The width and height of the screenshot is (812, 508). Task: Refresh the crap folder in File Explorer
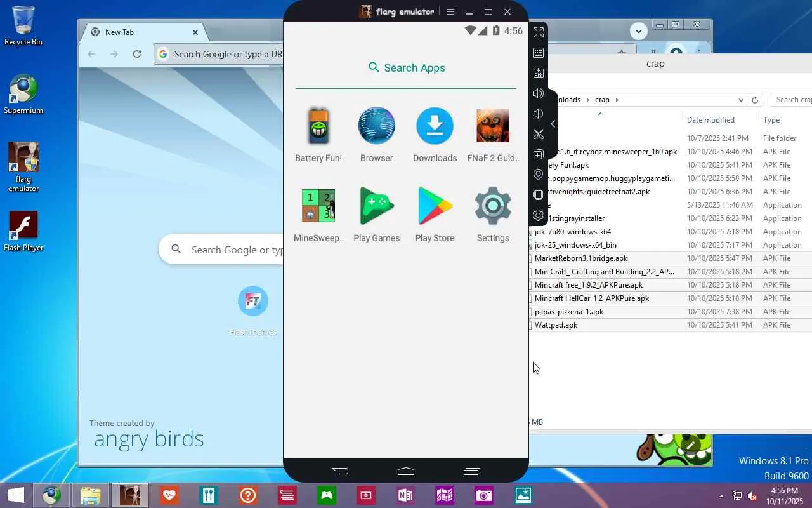pos(755,100)
